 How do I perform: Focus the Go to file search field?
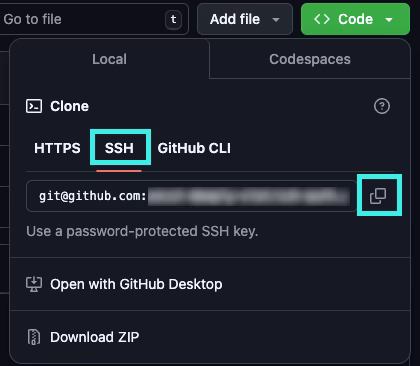tap(93, 19)
